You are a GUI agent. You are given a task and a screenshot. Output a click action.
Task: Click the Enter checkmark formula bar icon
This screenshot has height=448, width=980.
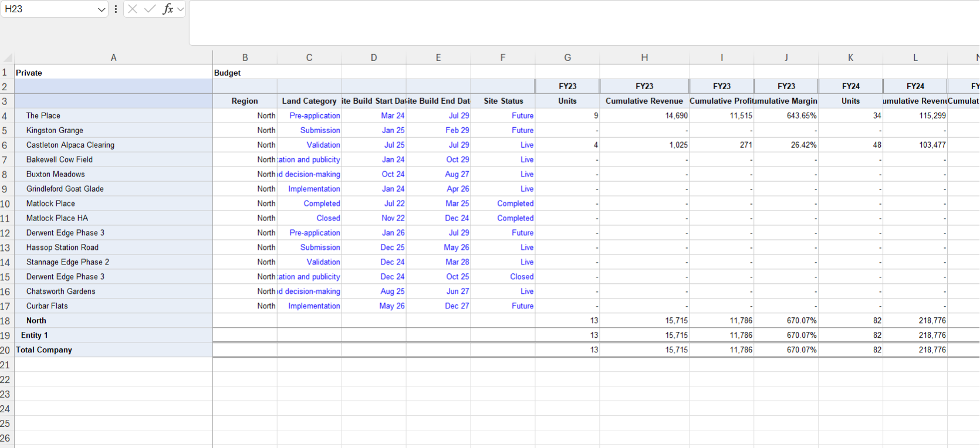coord(150,9)
